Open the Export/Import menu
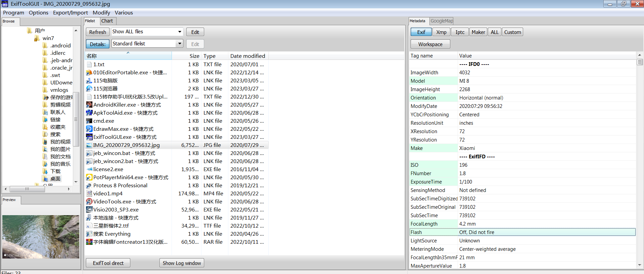The height and width of the screenshot is (274, 644). [70, 13]
